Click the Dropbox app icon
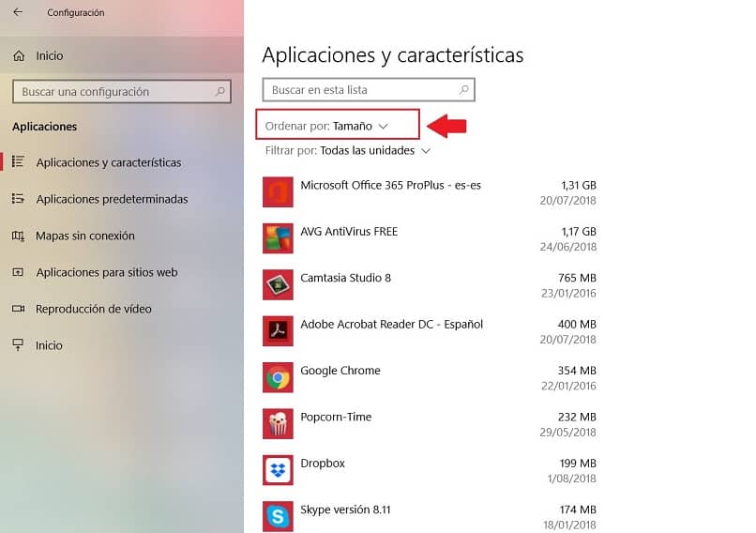Image resolution: width=756 pixels, height=533 pixels. click(278, 470)
